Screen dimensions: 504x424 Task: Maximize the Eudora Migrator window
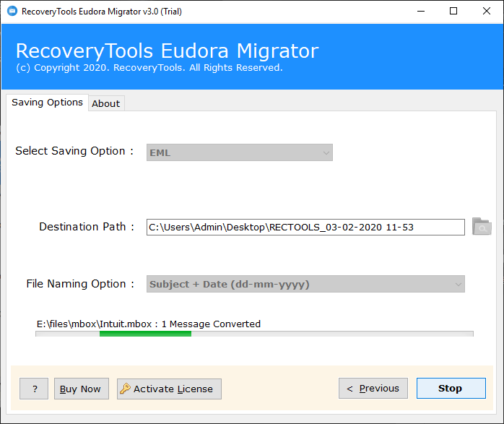[453, 12]
